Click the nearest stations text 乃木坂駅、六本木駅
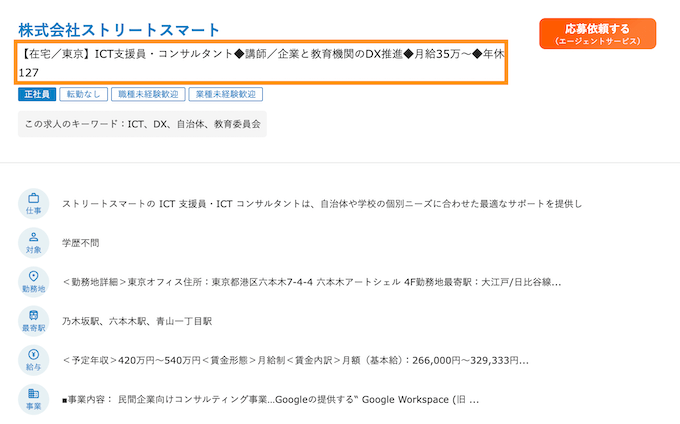 click(x=137, y=321)
